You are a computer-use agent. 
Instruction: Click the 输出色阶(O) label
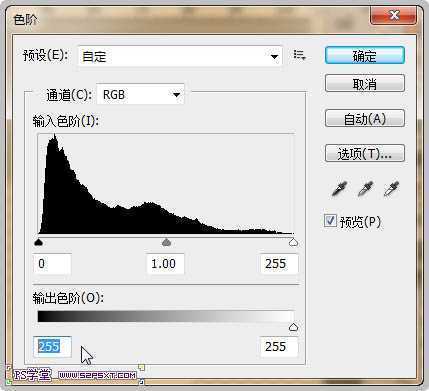click(68, 298)
